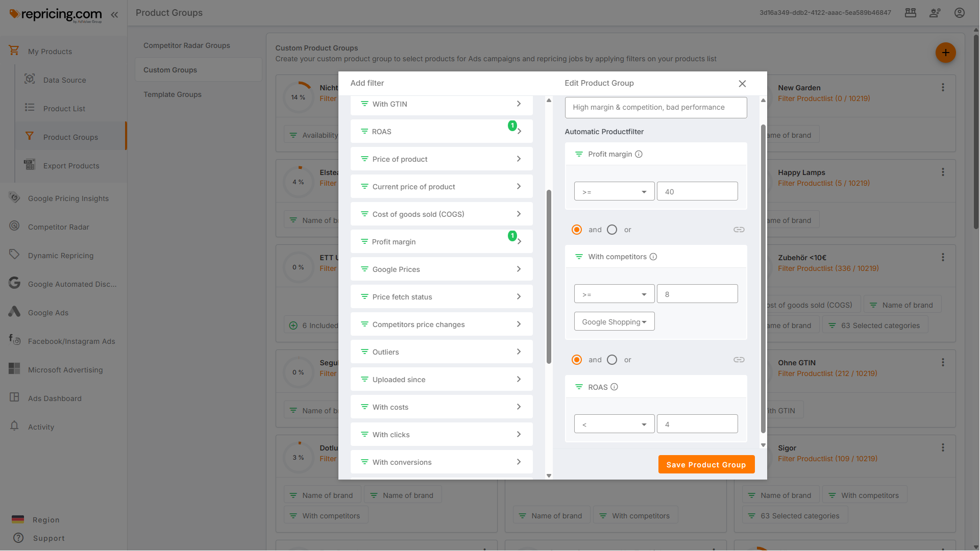Select 'or' after Profit margin filter
Screen dimensions: 980x551
[x=612, y=230]
